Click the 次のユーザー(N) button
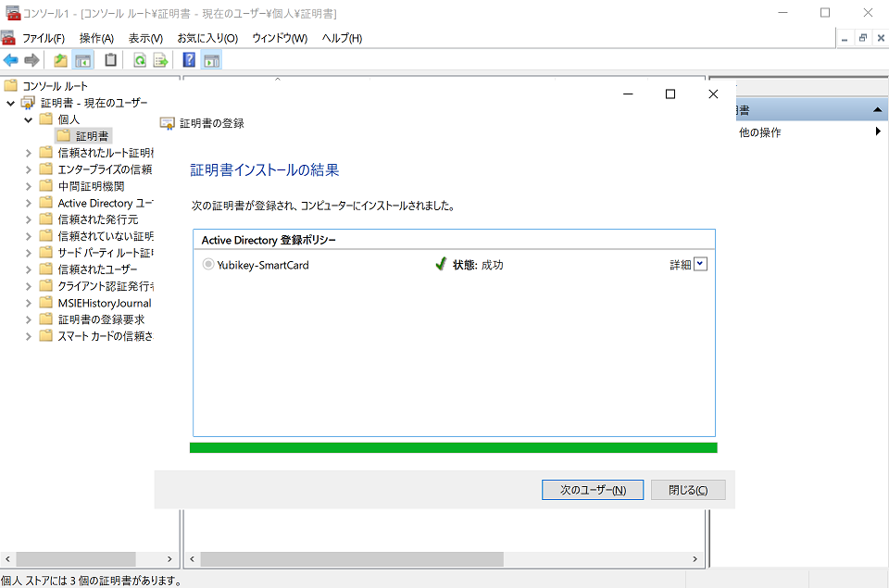The width and height of the screenshot is (889, 588). [592, 490]
